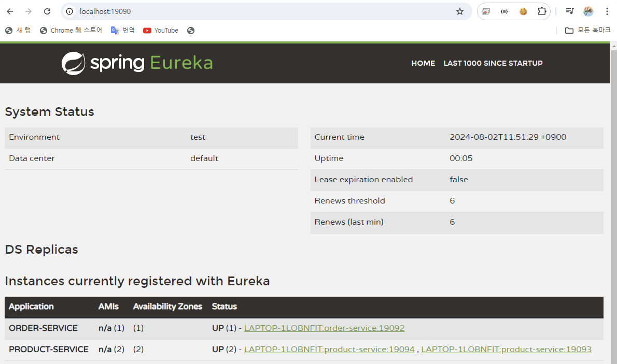This screenshot has width=617, height=364.
Task: Open Chrome 웹 스토어 bookmark
Action: 71,30
